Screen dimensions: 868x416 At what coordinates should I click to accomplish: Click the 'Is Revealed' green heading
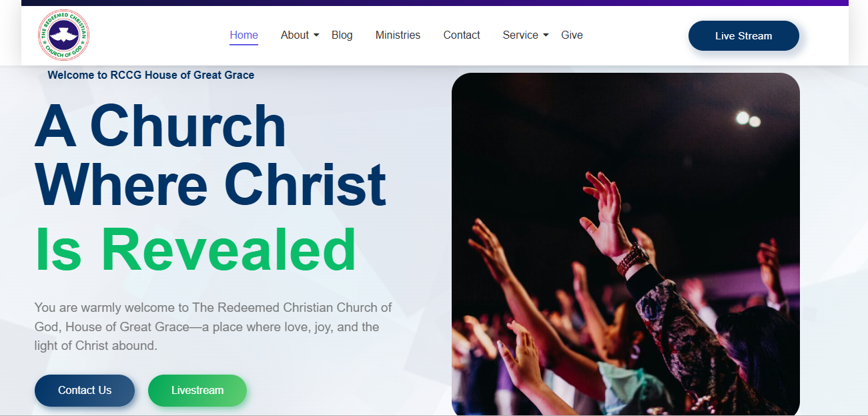195,250
